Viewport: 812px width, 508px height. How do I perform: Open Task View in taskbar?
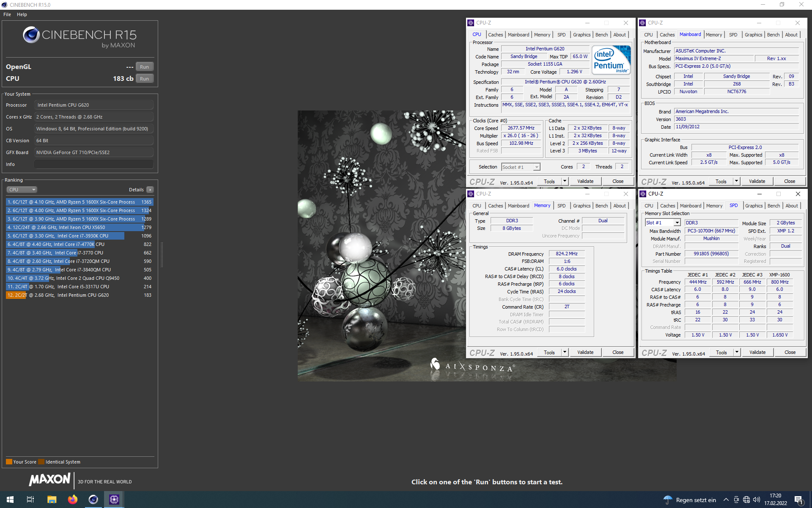(30, 500)
